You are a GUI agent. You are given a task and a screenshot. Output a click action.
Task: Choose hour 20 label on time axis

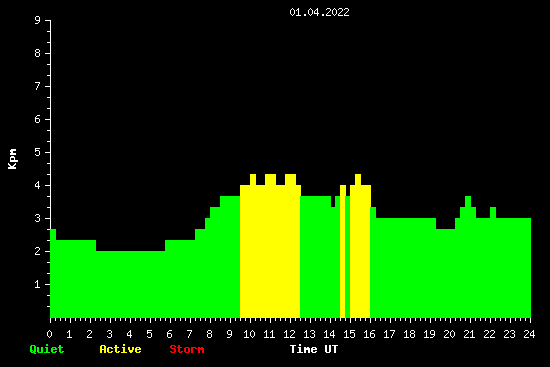point(449,334)
